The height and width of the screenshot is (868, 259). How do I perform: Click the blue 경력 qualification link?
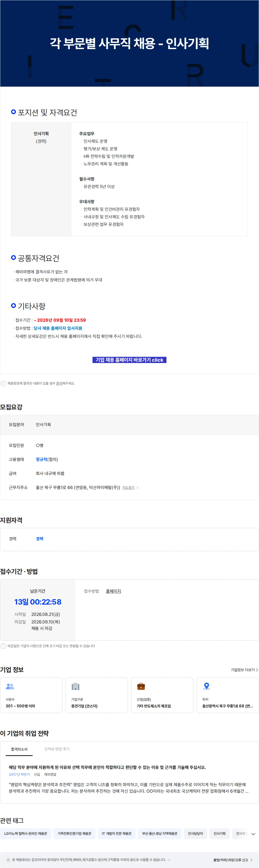(x=39, y=539)
